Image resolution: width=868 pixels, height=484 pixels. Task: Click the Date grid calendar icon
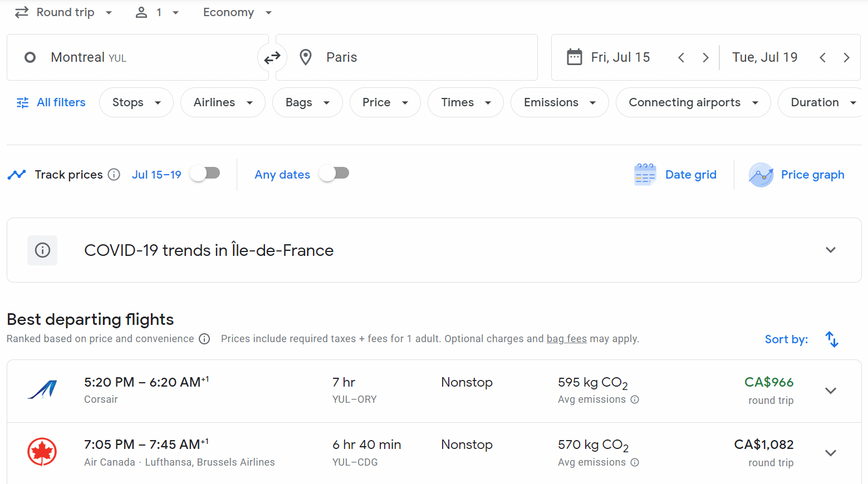645,175
